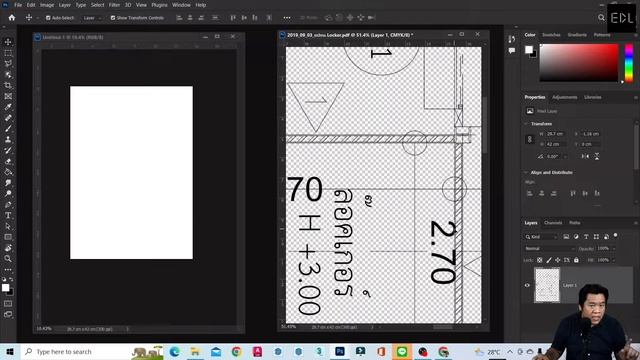Toggle the link width and height chain
The image size is (640, 360).
(530, 139)
